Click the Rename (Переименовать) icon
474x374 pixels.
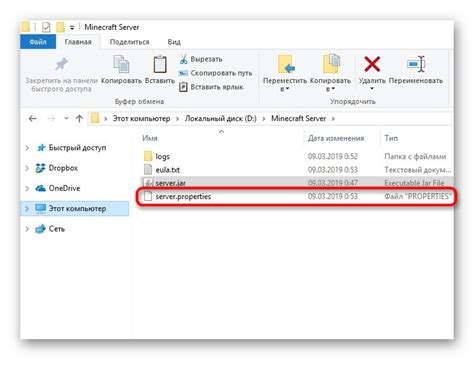[416, 64]
